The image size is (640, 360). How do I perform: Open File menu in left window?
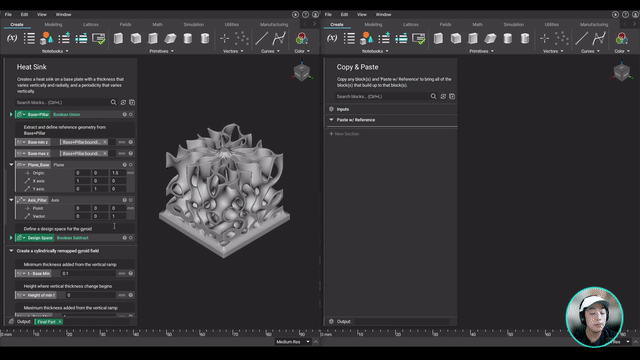pos(8,14)
